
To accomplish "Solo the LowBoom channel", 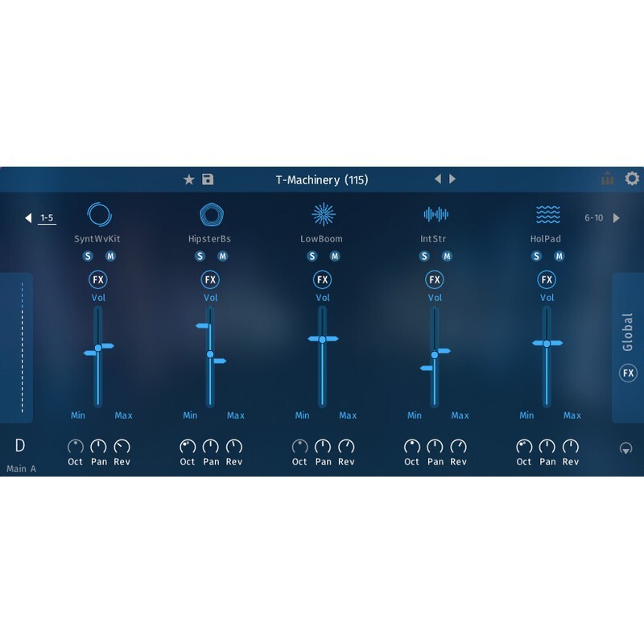I will (312, 256).
